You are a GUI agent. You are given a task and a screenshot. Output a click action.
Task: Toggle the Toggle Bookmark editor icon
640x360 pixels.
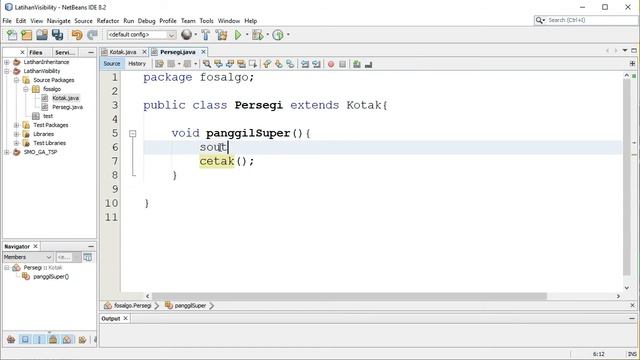tap(290, 64)
